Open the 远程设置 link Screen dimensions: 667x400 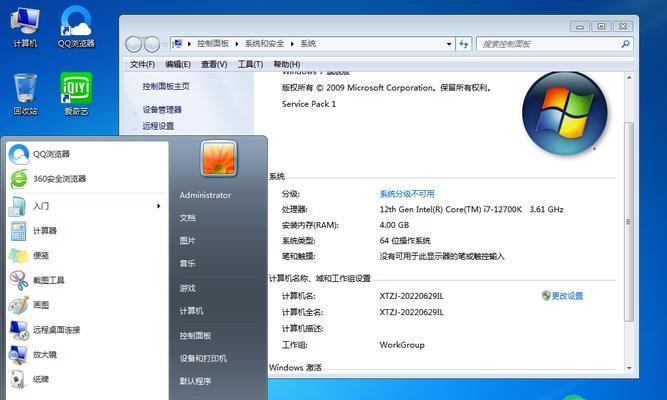coord(158,126)
